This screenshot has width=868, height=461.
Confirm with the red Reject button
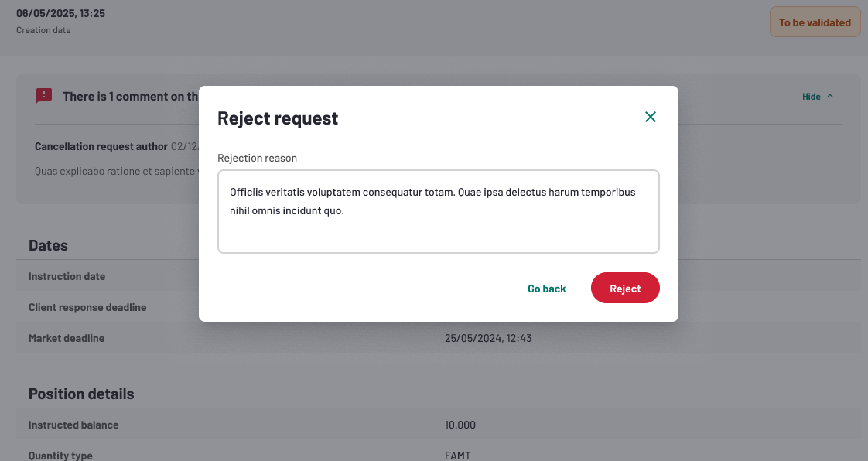[625, 288]
